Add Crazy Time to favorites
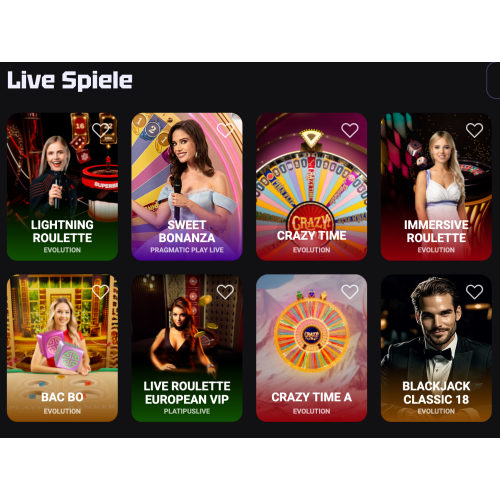The image size is (500, 500). pos(350,130)
